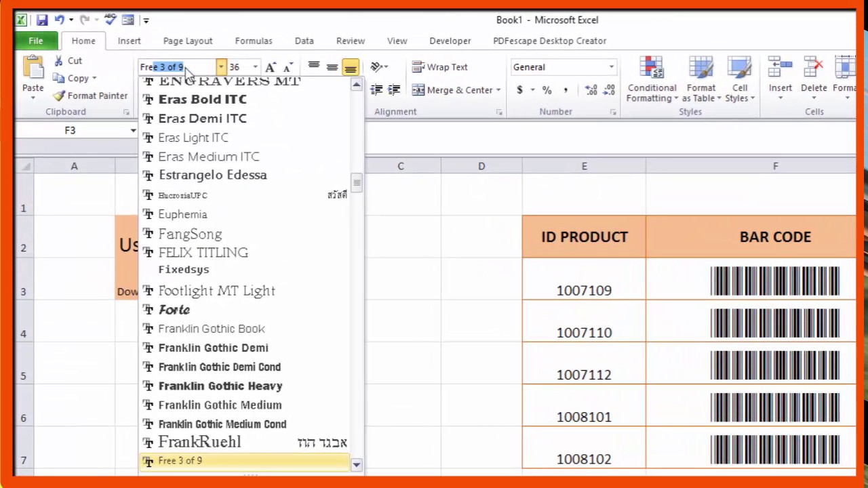Open Cell Styles gallery
Screen dimensions: 868x488
739,80
